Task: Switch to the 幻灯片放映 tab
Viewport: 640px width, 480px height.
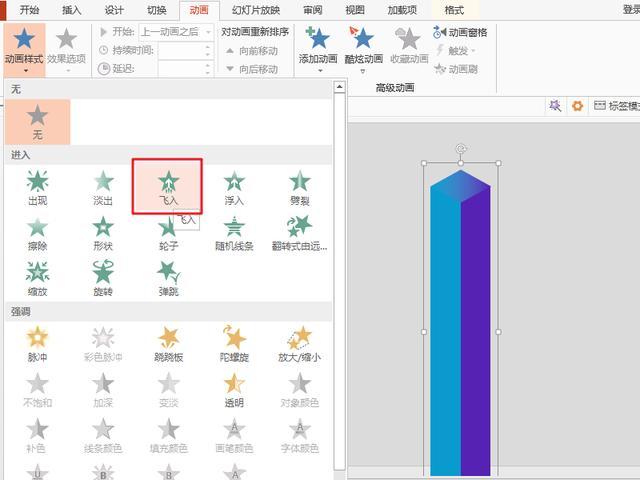Action: pyautogui.click(x=256, y=10)
